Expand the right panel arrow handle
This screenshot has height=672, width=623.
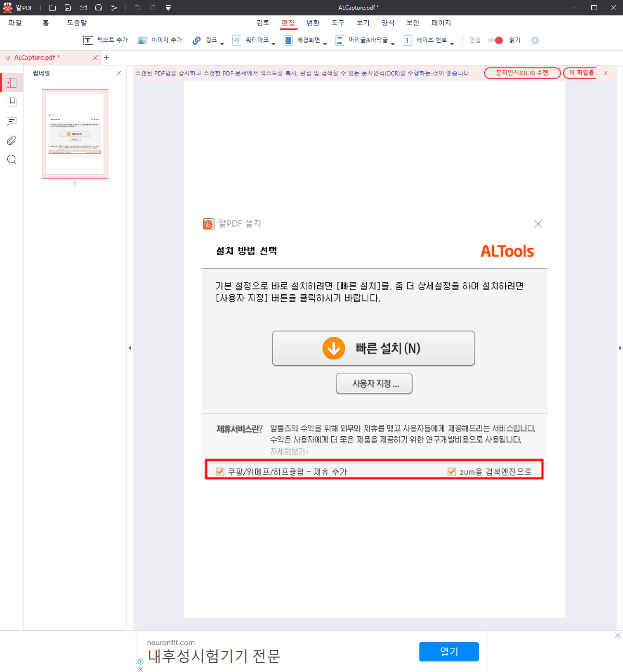[x=620, y=348]
